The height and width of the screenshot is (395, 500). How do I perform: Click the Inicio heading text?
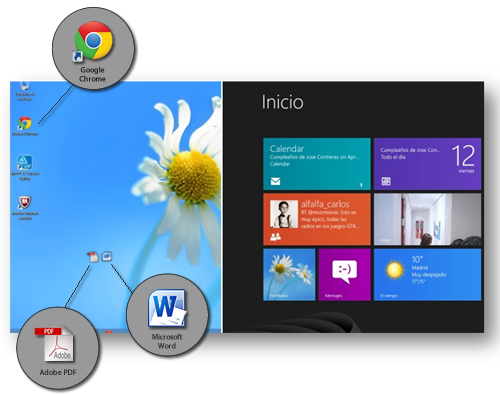pos(283,102)
